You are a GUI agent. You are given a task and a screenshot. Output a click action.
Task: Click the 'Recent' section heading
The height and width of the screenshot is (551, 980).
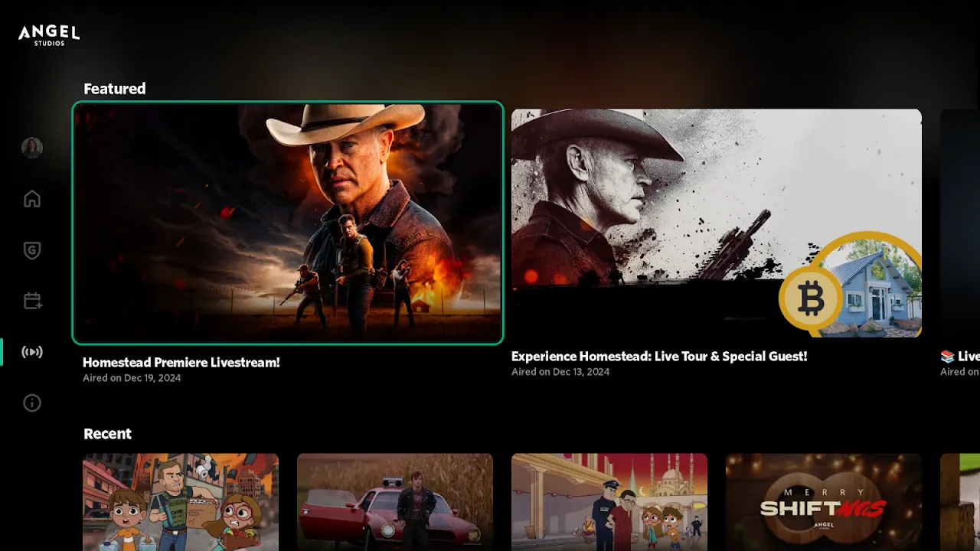tap(108, 434)
